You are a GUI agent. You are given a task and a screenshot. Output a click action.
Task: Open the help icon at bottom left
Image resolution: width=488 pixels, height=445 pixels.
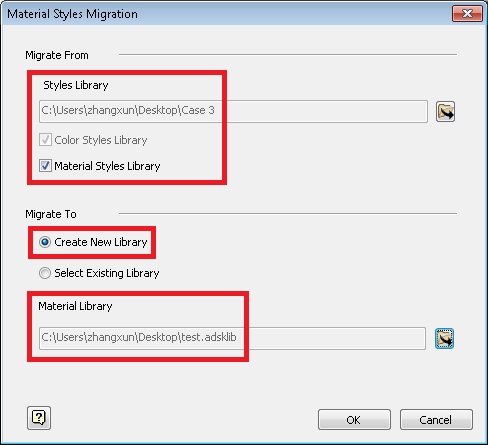39,418
